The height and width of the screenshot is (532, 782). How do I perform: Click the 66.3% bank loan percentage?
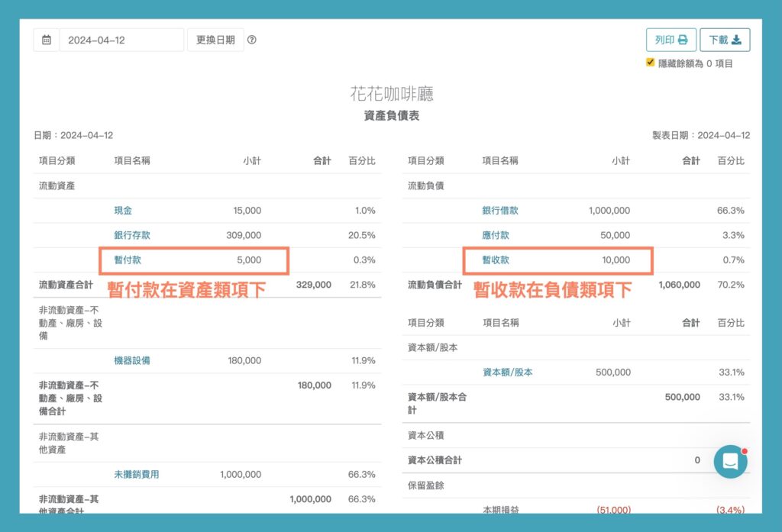(x=731, y=211)
